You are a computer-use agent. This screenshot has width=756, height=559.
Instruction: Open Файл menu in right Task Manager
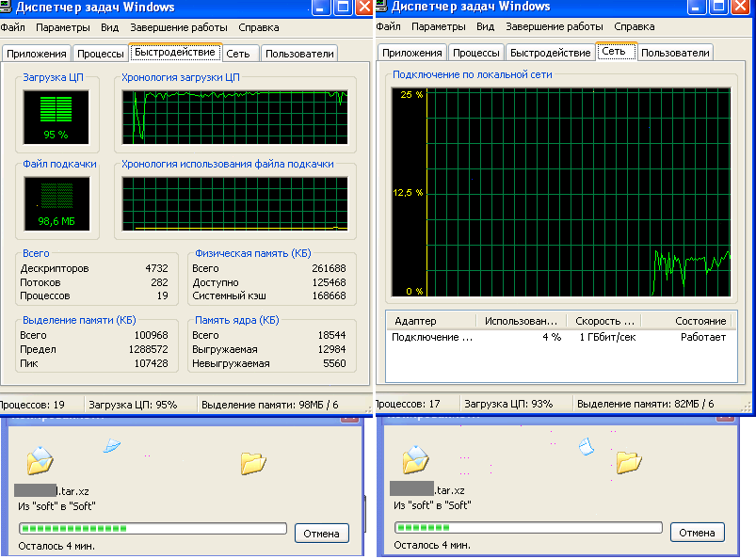388,26
